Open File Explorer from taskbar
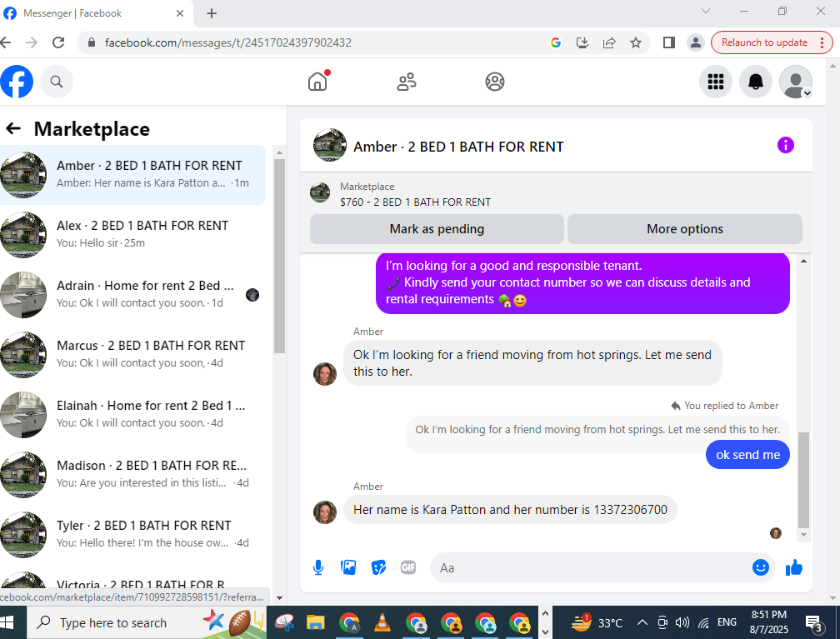 pos(316,623)
